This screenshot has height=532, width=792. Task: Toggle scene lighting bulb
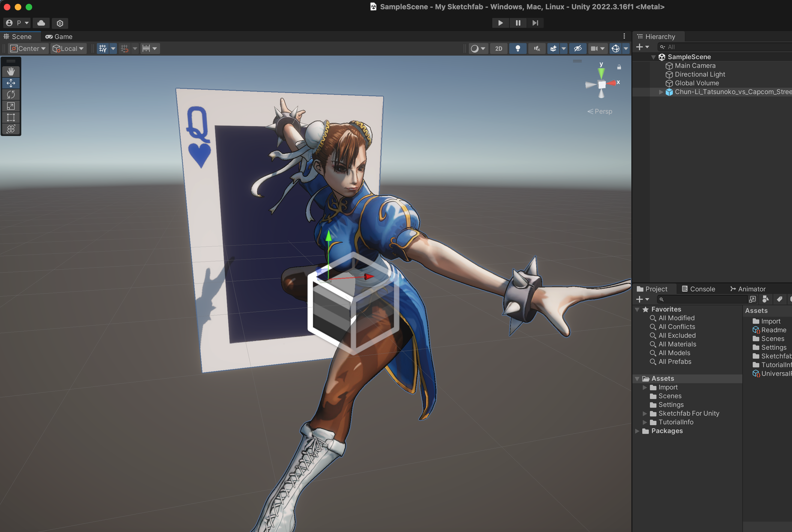click(518, 49)
